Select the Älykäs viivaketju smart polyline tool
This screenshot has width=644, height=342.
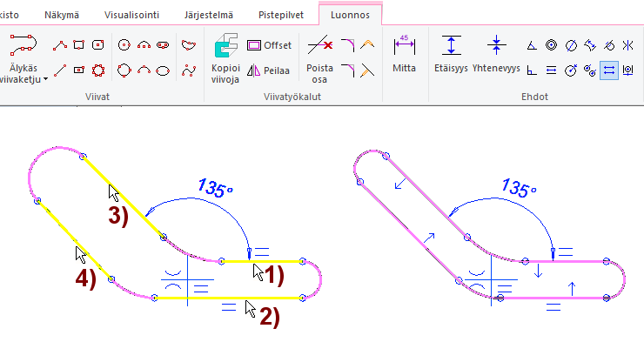[23, 58]
